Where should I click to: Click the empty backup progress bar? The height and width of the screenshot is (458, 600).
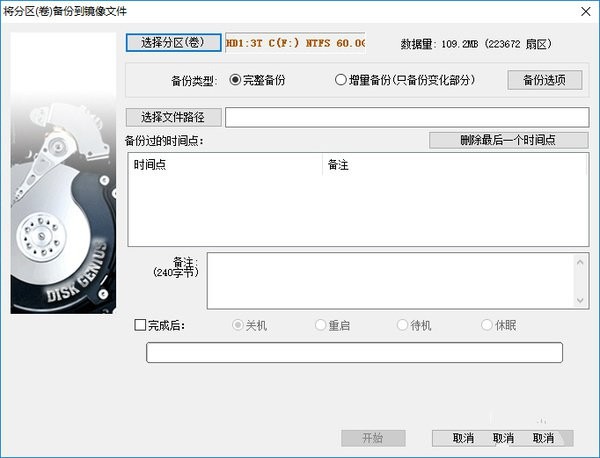354,352
